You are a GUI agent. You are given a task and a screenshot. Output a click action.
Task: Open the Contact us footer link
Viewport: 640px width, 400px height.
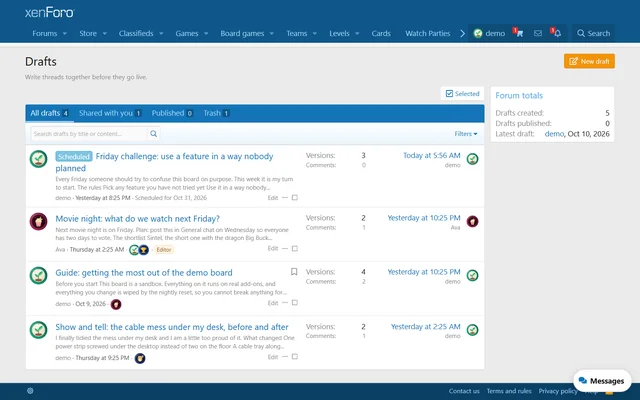point(464,391)
